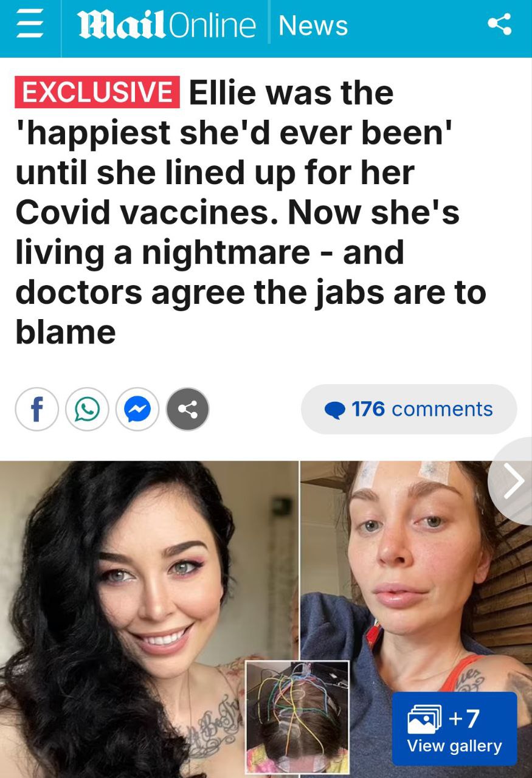Image resolution: width=532 pixels, height=778 pixels.
Task: Select the News section tab
Action: (x=313, y=26)
